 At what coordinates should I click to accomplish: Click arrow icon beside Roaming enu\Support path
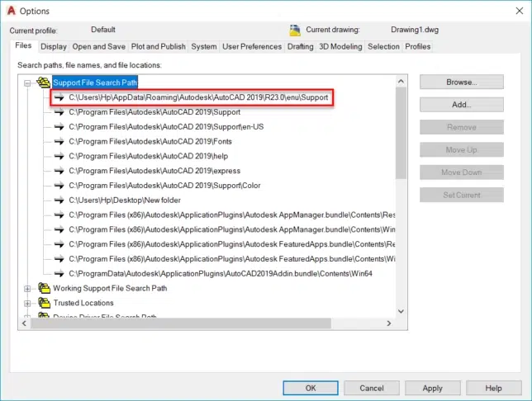click(59, 97)
